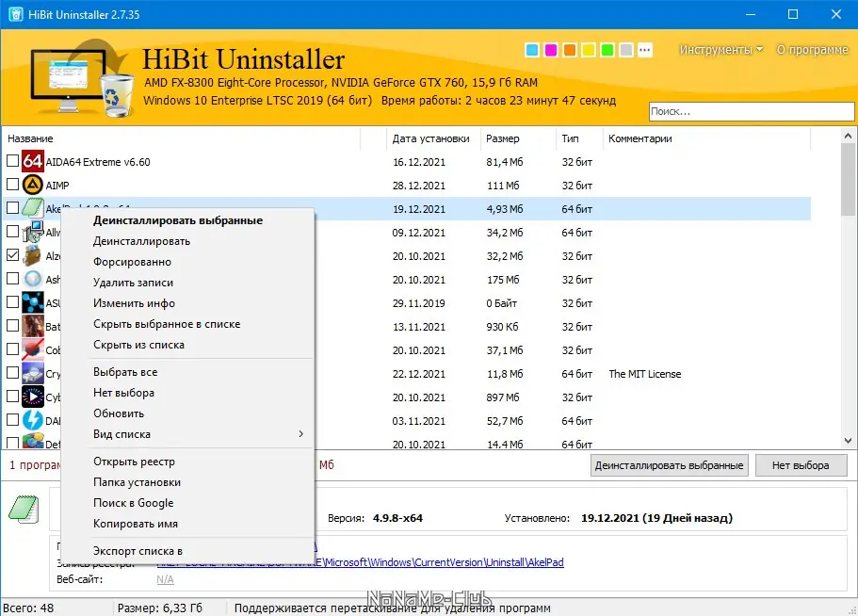Open the Инструменты dropdown menu
The image size is (858, 616).
coord(721,50)
